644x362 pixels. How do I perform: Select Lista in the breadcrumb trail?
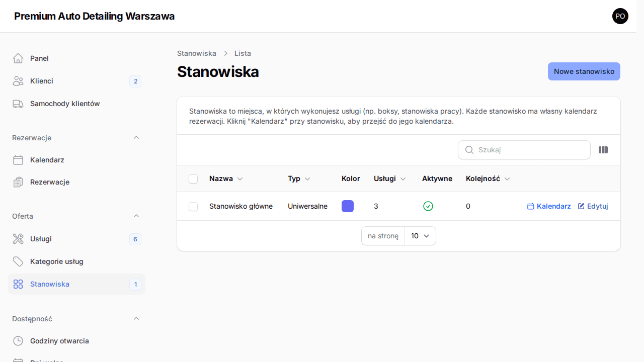coord(243,53)
